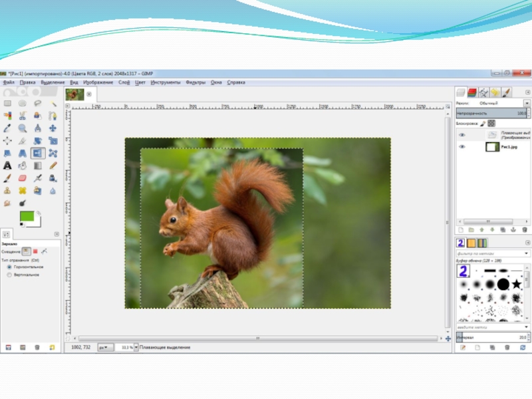Open the layer mode dropdown (Обычный)
This screenshot has height=399, width=532.
point(527,104)
